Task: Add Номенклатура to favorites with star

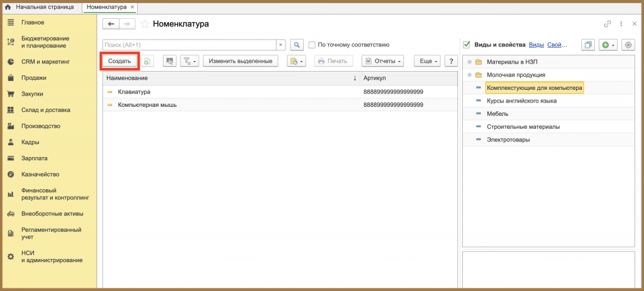Action: 145,24
